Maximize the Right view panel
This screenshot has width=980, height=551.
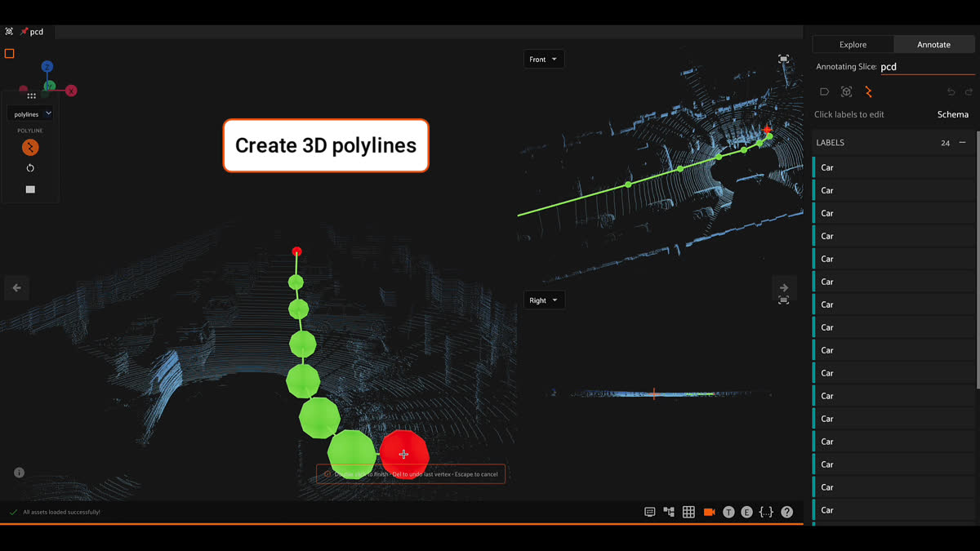pos(784,300)
